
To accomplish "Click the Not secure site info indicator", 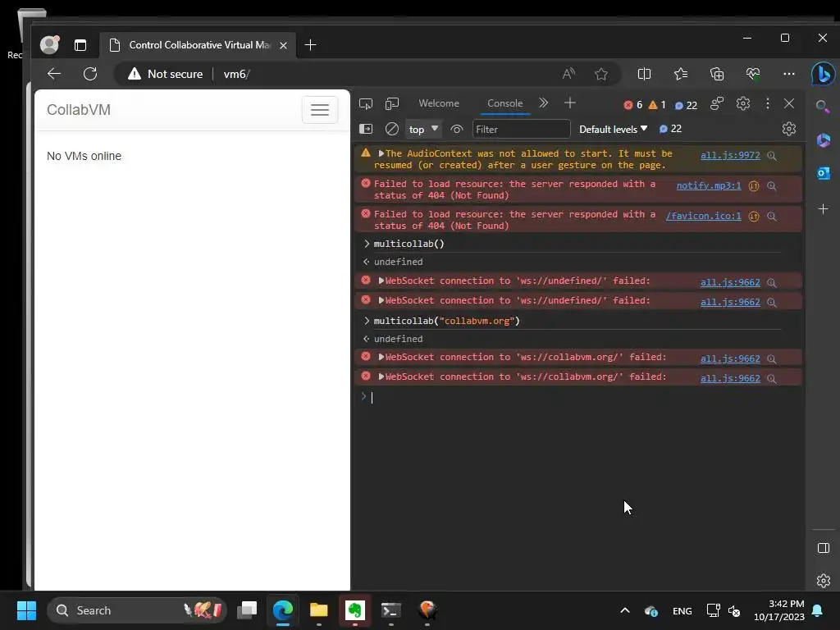I will [x=165, y=74].
